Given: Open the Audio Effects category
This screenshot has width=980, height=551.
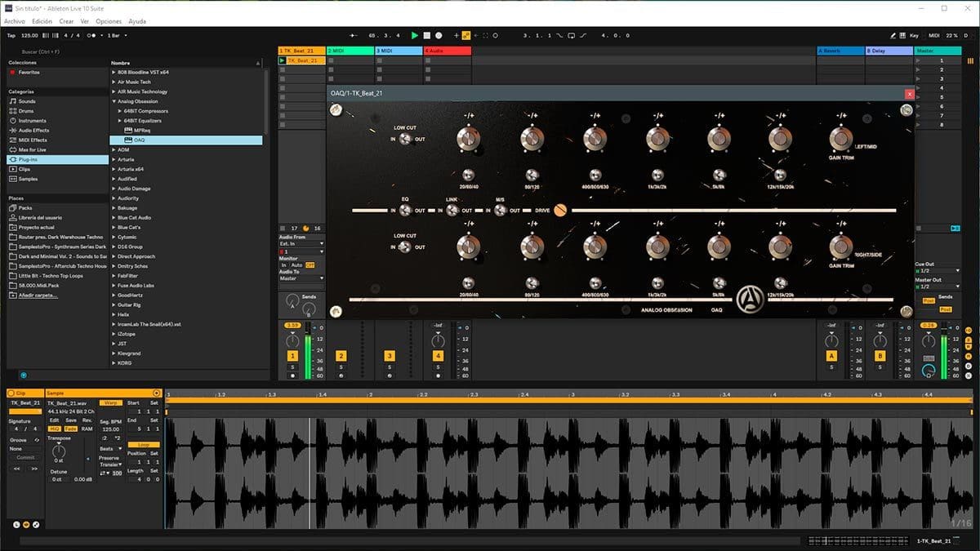Looking at the screenshot, I should [33, 131].
